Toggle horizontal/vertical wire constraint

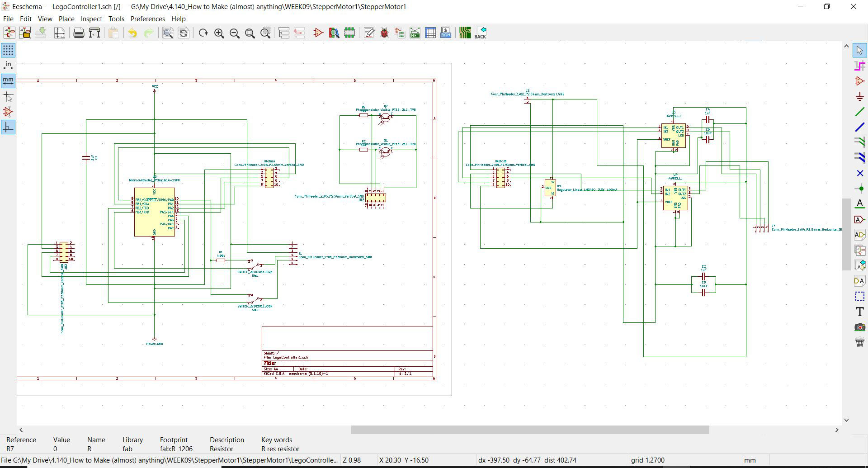pos(8,128)
